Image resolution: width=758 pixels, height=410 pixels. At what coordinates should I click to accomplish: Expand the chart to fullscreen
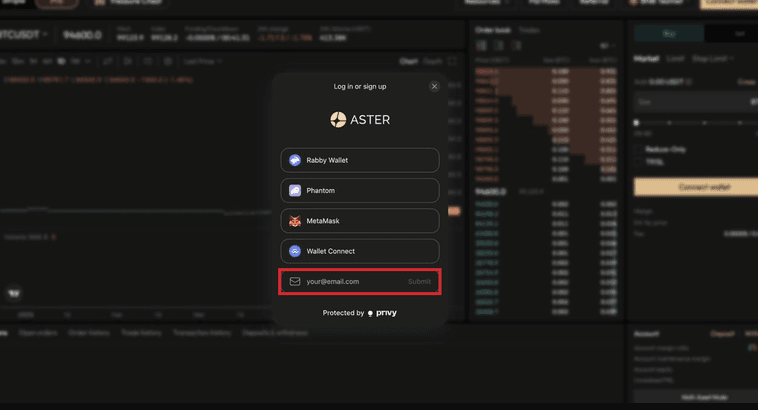(452, 61)
